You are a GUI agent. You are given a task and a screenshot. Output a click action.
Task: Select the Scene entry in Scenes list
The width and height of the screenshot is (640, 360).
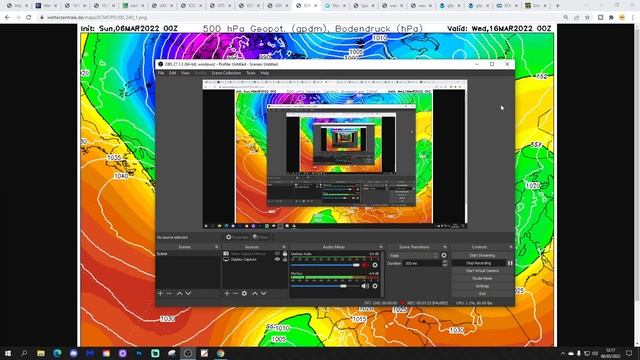[188, 254]
